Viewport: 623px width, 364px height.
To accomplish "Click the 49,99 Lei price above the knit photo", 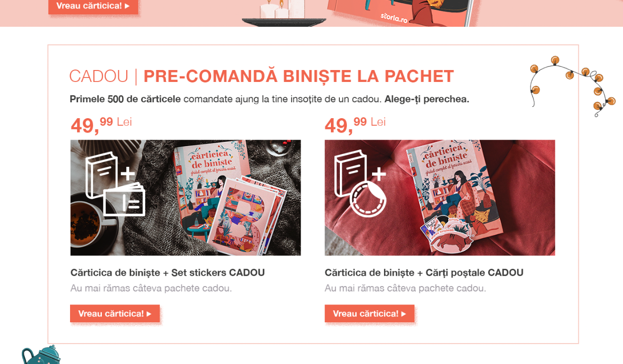I will click(x=101, y=125).
